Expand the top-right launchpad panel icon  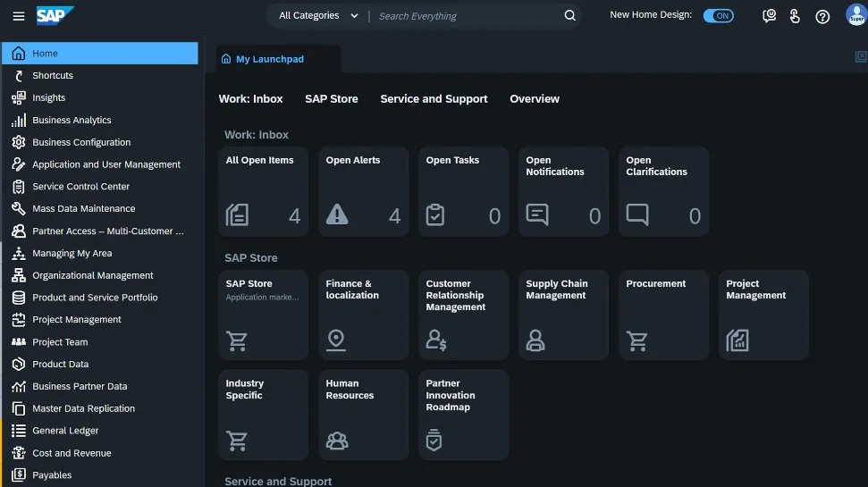tap(861, 57)
